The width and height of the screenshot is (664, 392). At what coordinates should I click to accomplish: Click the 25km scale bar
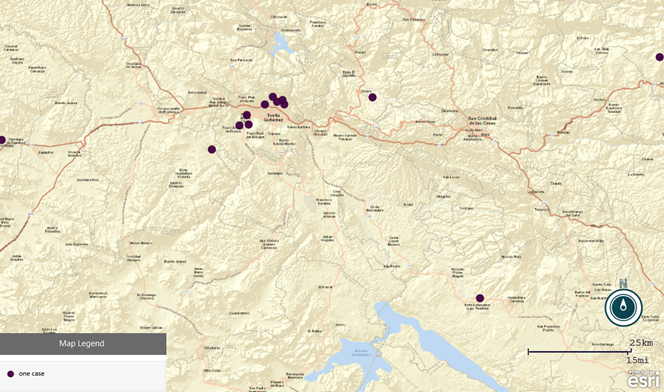tap(579, 351)
